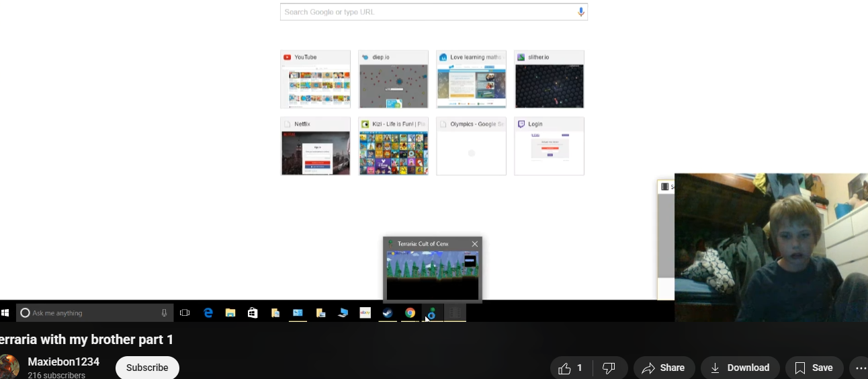The image size is (868, 379).
Task: Open the Windows Store taskbar icon
Action: point(253,312)
